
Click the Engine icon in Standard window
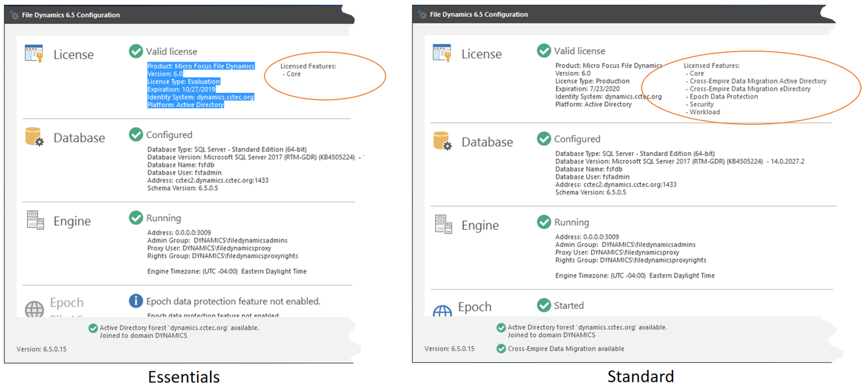(443, 224)
